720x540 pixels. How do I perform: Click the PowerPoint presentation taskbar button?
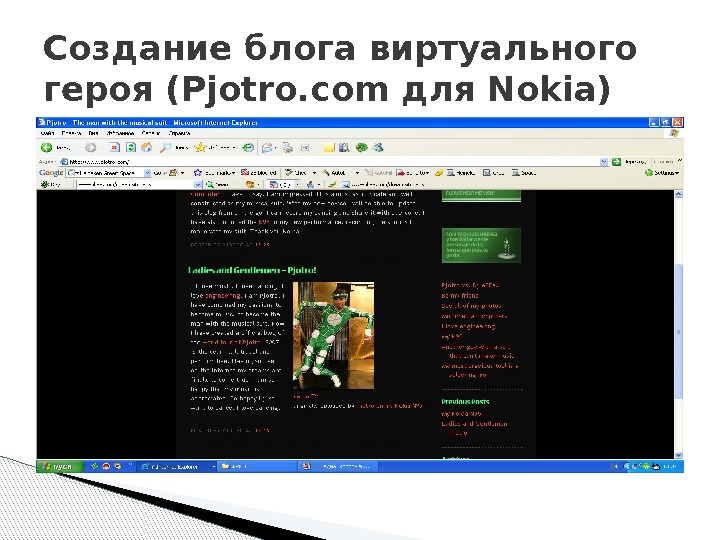point(338,466)
